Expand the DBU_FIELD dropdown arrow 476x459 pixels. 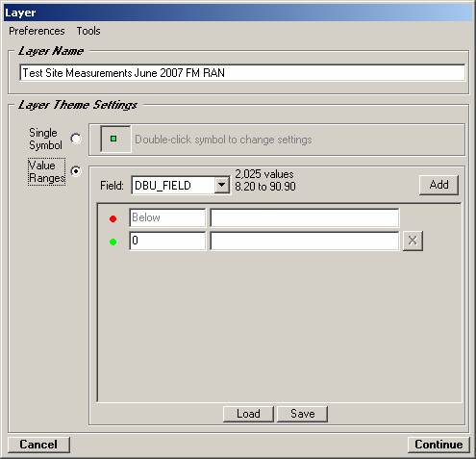pyautogui.click(x=221, y=185)
